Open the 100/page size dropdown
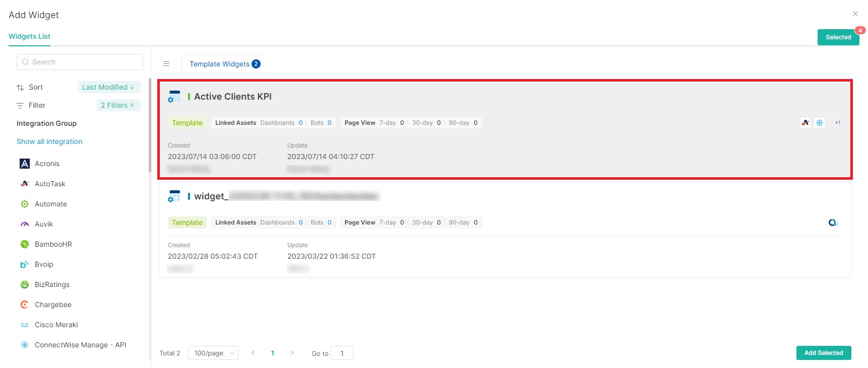The height and width of the screenshot is (368, 868). (x=213, y=353)
